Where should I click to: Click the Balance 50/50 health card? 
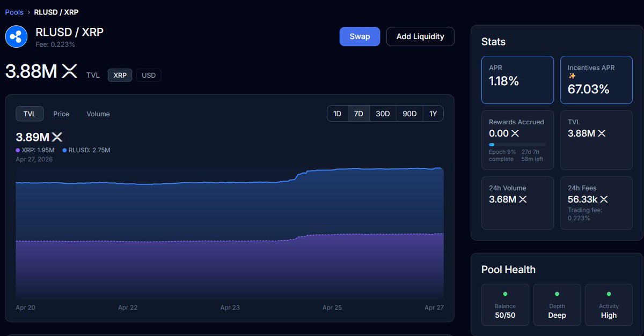coord(505,304)
